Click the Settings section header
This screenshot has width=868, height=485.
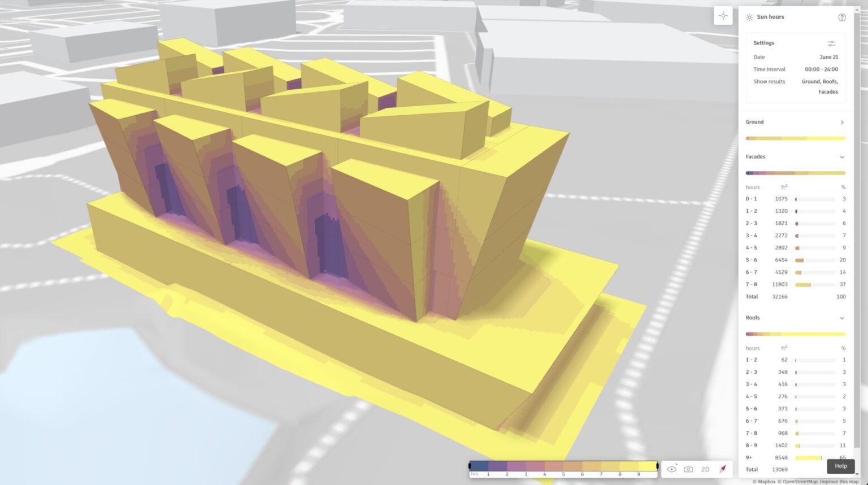tap(763, 42)
